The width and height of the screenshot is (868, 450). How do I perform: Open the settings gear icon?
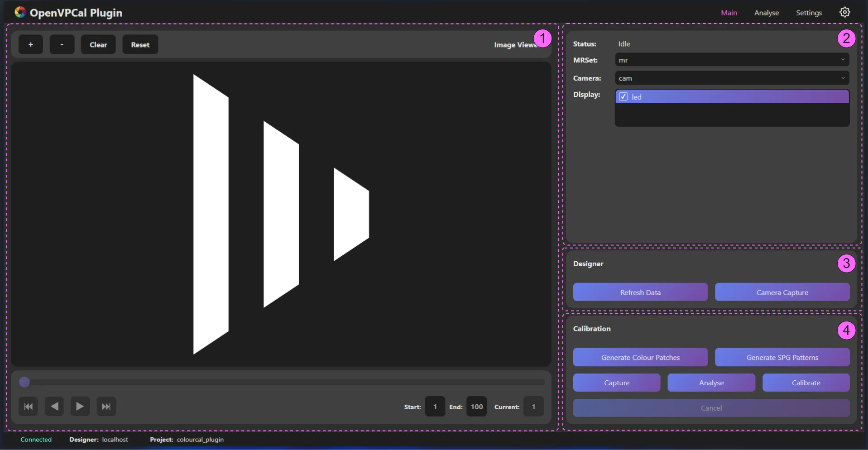(844, 12)
